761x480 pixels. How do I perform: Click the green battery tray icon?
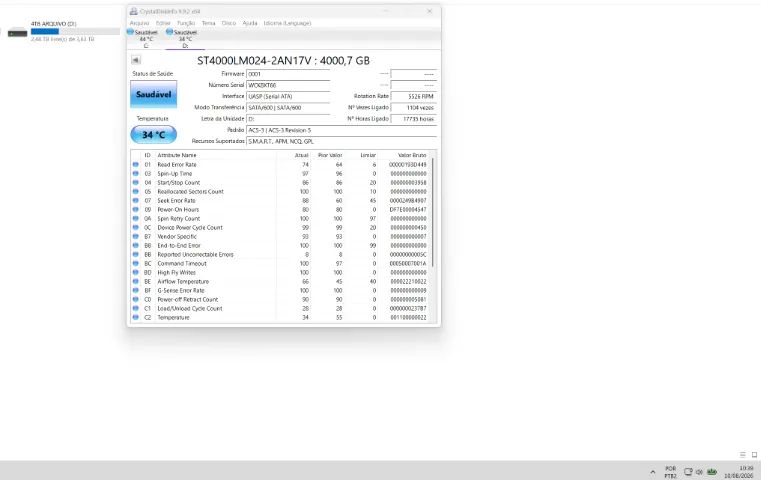pos(712,472)
